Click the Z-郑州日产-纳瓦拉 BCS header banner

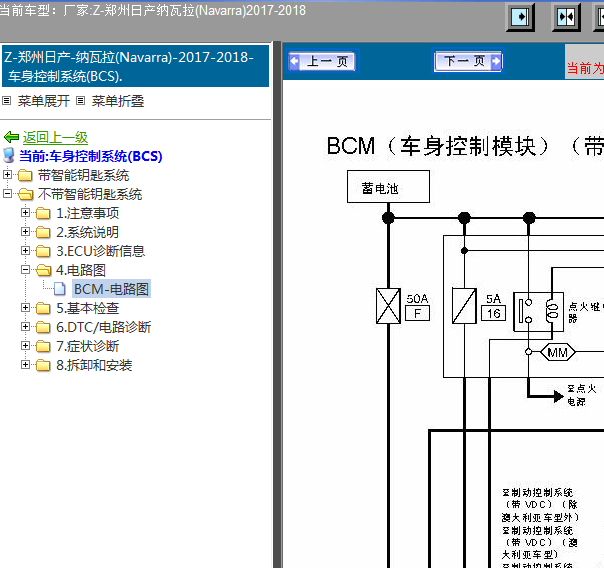(x=135, y=66)
